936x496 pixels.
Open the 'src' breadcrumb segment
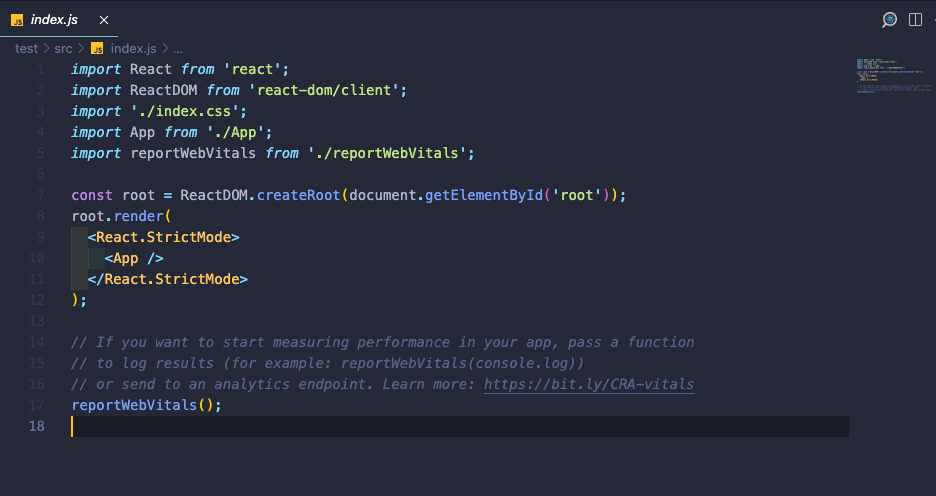pyautogui.click(x=63, y=48)
